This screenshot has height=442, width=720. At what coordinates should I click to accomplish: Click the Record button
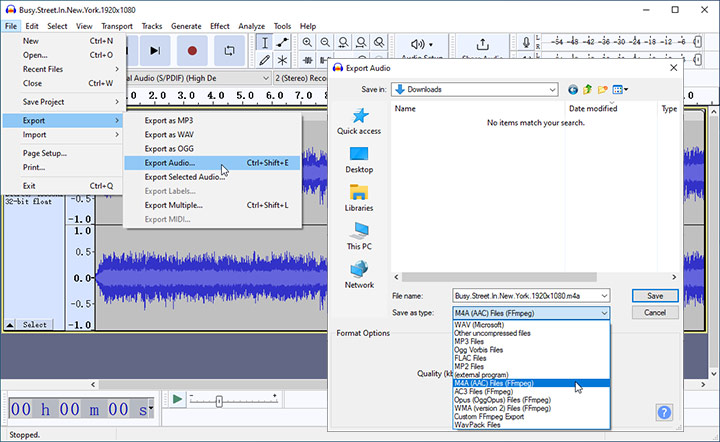coord(192,50)
